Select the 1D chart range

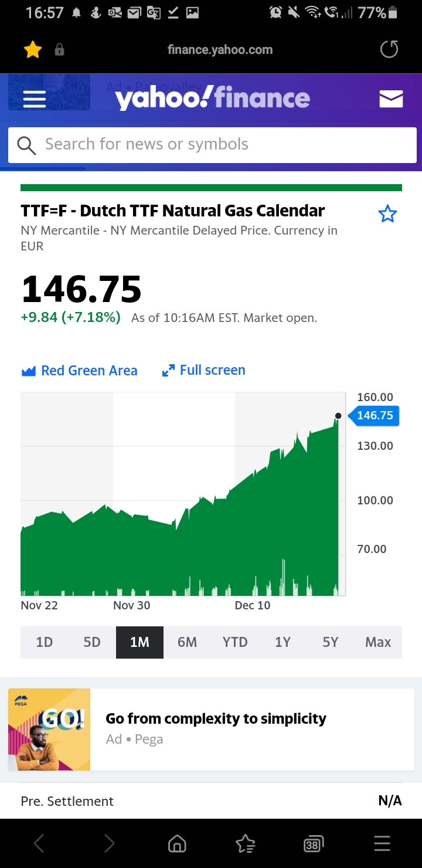point(45,642)
